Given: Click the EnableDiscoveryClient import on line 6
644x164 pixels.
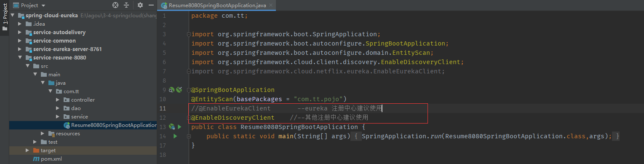Looking at the screenshot, I should pyautogui.click(x=327, y=62).
